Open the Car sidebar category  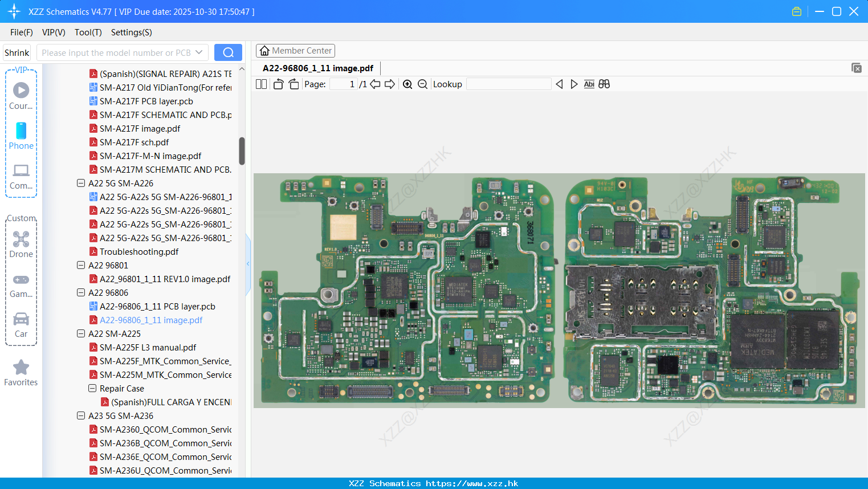(21, 325)
